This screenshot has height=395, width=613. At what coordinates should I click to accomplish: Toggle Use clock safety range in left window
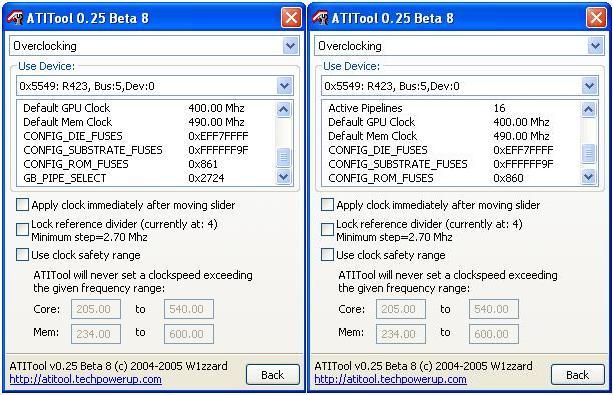coord(22,255)
